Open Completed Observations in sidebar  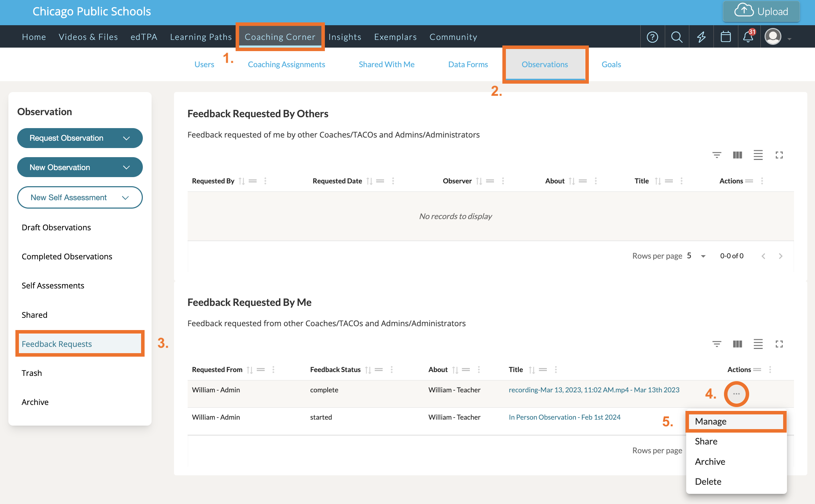pyautogui.click(x=67, y=257)
